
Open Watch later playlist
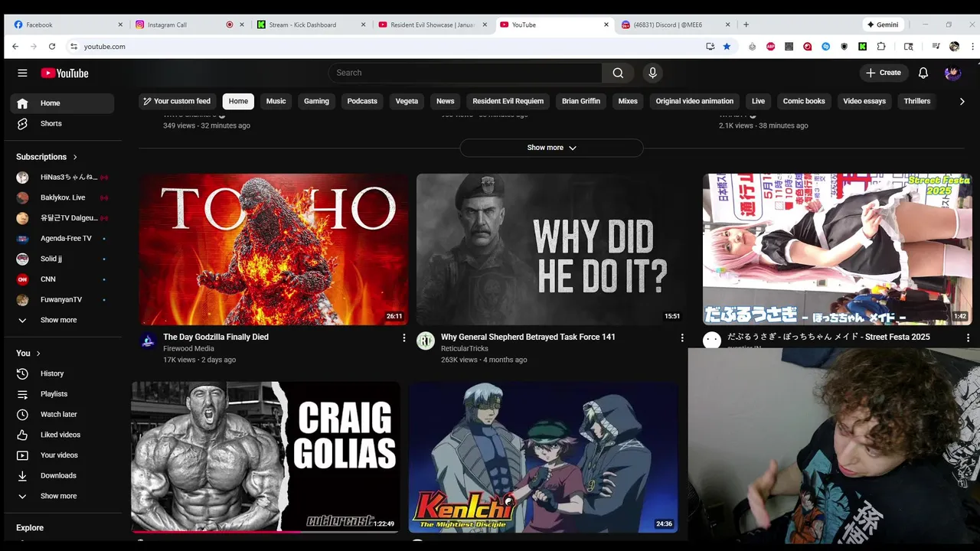click(x=62, y=414)
